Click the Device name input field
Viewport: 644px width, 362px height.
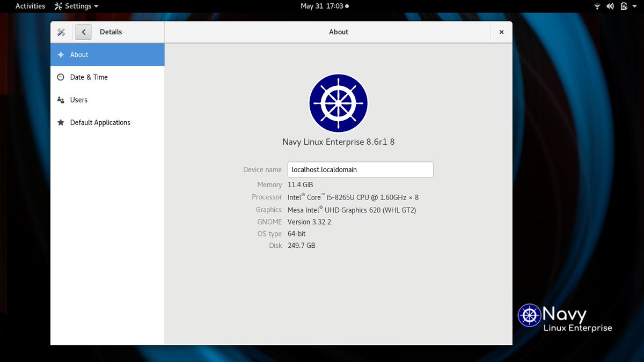pos(361,169)
